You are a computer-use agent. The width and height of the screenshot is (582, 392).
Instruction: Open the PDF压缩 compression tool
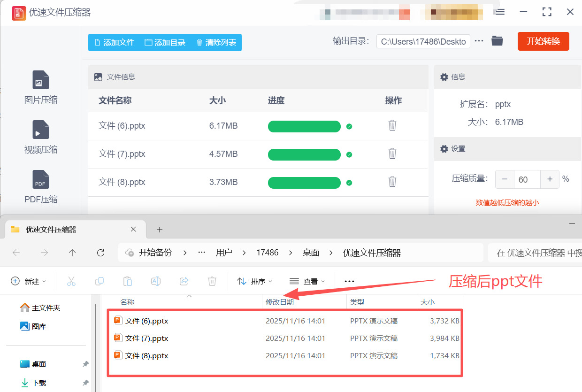(41, 187)
